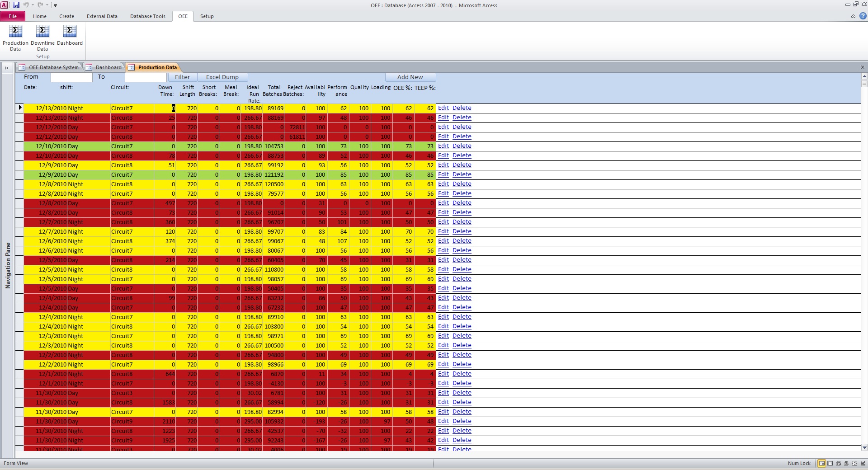The image size is (868, 470).
Task: Click the Save icon in quick access toolbar
Action: point(16,5)
